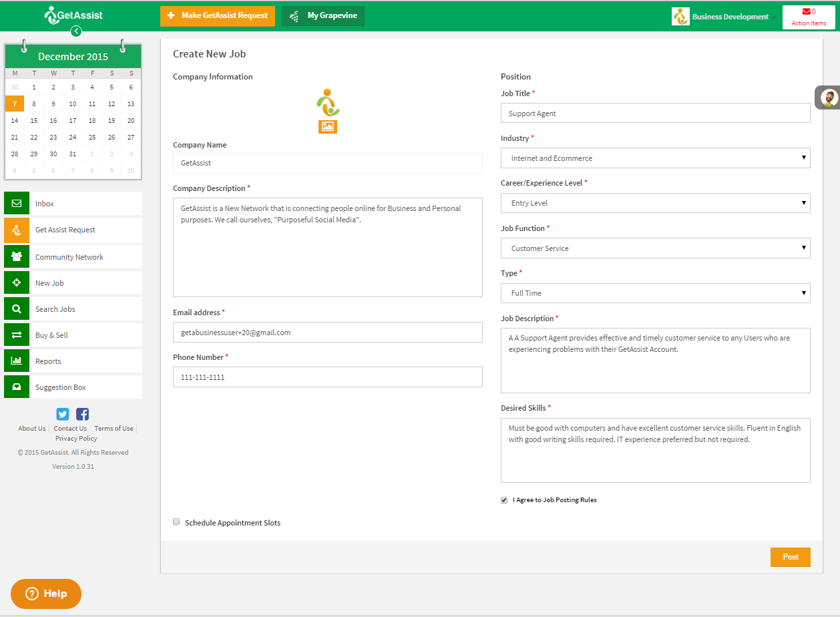The height and width of the screenshot is (617, 840).
Task: Click the Get Assist Request icon
Action: tap(17, 230)
